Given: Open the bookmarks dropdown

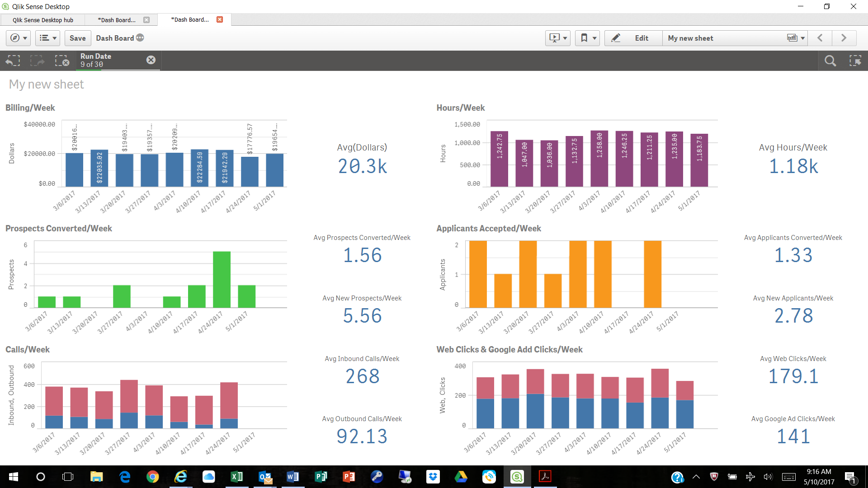Looking at the screenshot, I should [588, 38].
